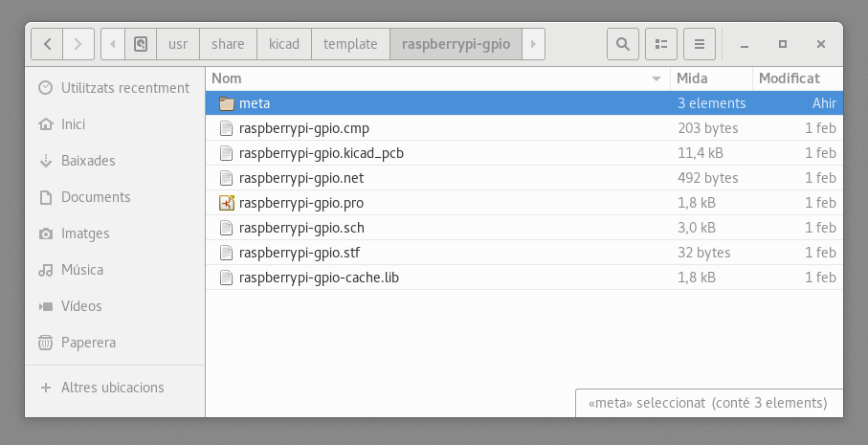Open the search magnifier icon
The height and width of the screenshot is (445, 868).
pyautogui.click(x=623, y=44)
